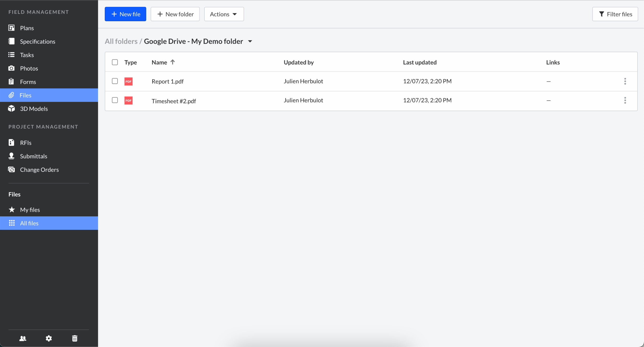Viewport: 644px width, 347px height.
Task: Click the All folders breadcrumb link
Action: (x=121, y=41)
